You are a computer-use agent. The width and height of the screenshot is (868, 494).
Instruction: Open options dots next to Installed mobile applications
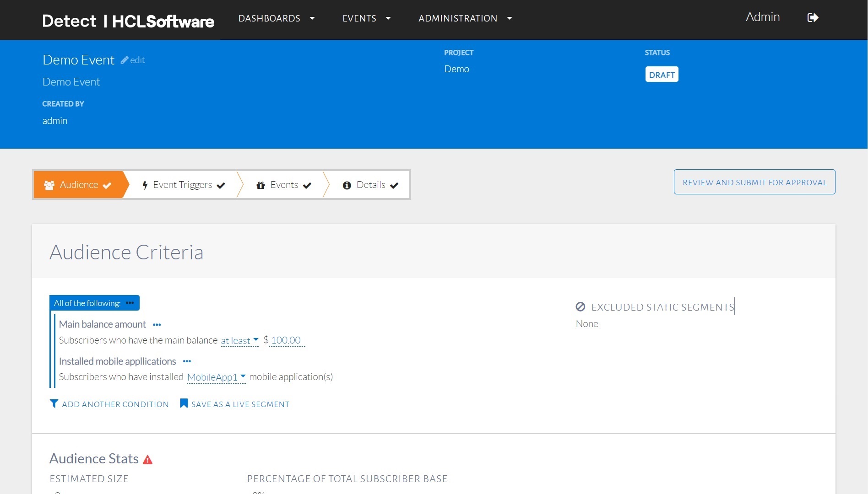(187, 361)
